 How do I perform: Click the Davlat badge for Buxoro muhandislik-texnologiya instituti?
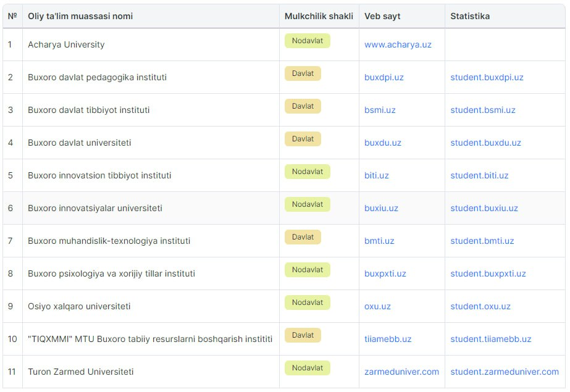coord(303,237)
